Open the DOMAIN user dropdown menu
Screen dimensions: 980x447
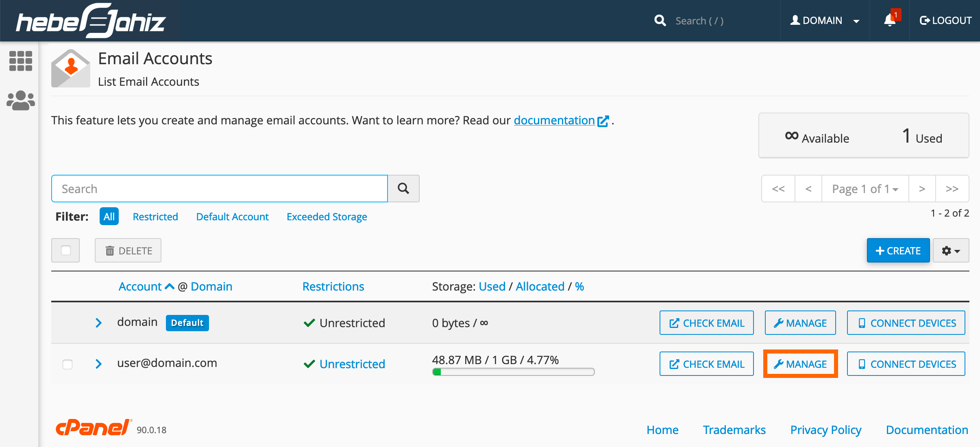(x=825, y=20)
